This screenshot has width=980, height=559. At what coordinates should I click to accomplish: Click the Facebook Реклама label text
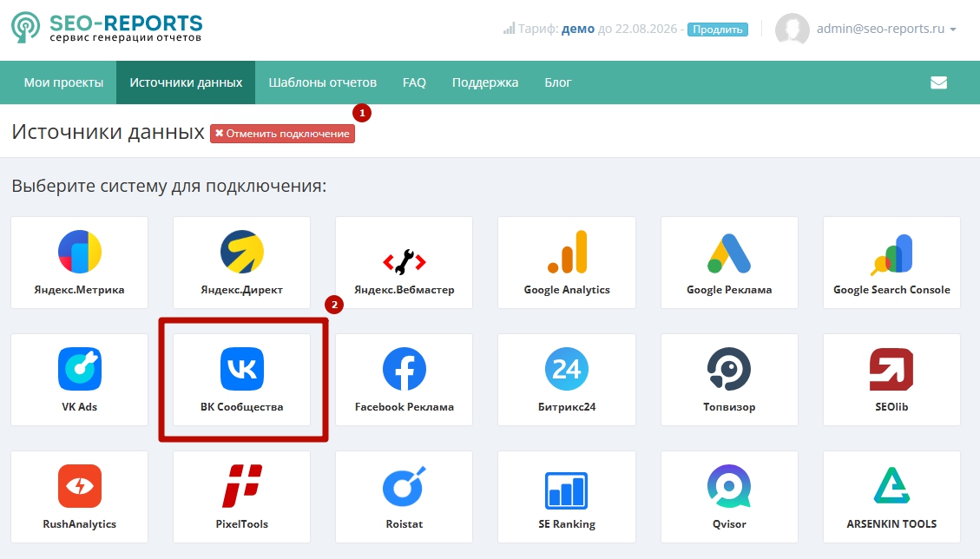coord(404,406)
